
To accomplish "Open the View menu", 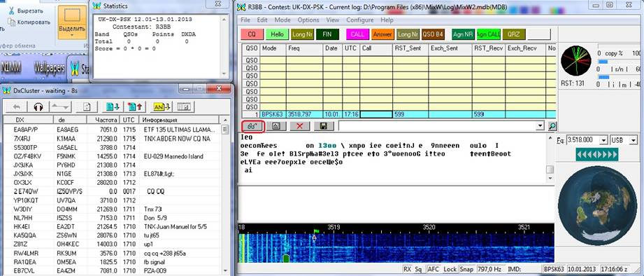I will (x=333, y=20).
